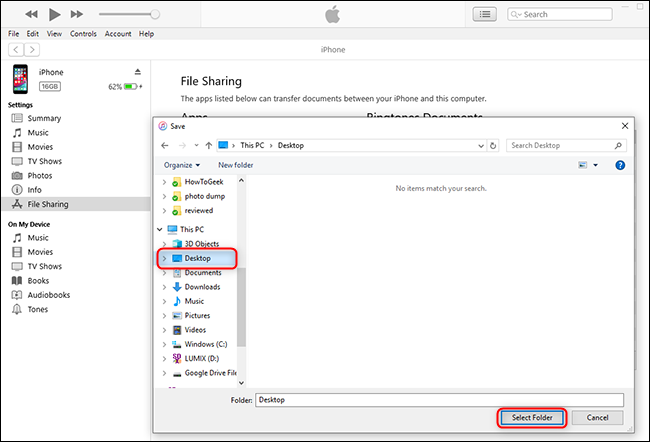
Task: Select Music under Settings
Action: [38, 133]
